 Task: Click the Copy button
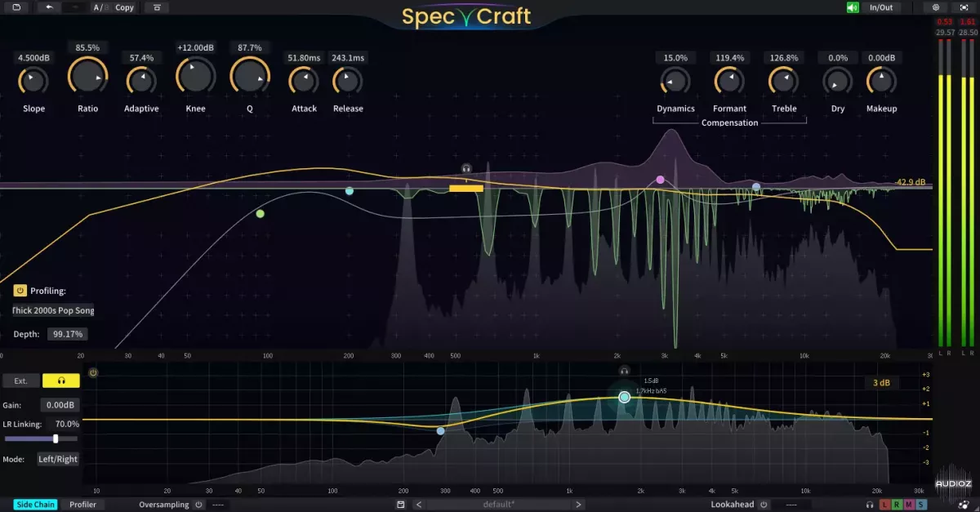pos(124,7)
